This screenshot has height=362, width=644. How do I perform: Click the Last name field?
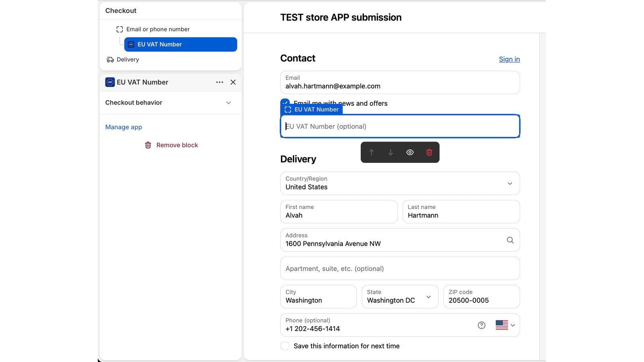pyautogui.click(x=461, y=212)
